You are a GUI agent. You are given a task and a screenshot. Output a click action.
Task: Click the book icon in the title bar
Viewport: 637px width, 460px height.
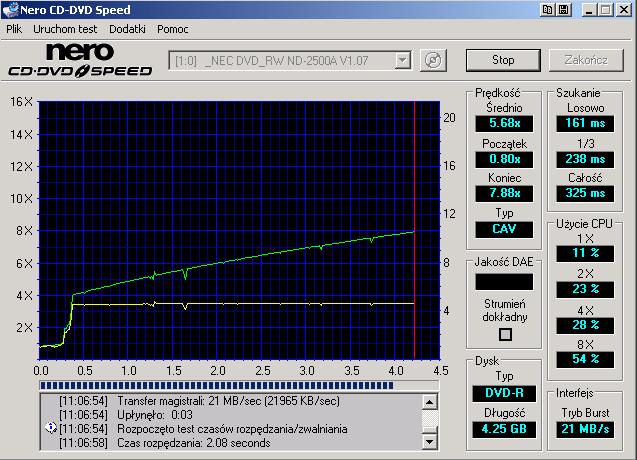coord(547,9)
